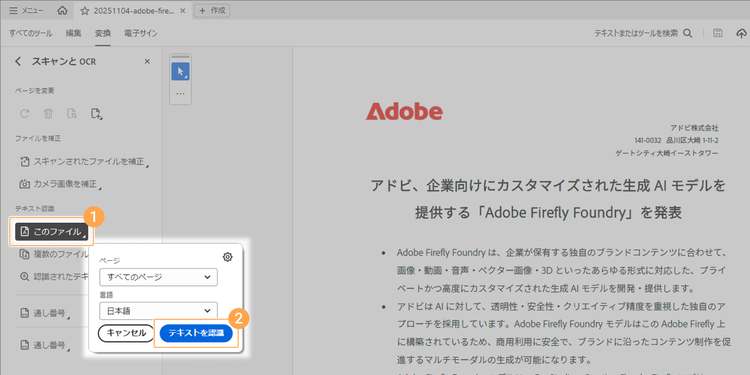Open the 編集 tab
This screenshot has width=750, height=375.
[73, 33]
